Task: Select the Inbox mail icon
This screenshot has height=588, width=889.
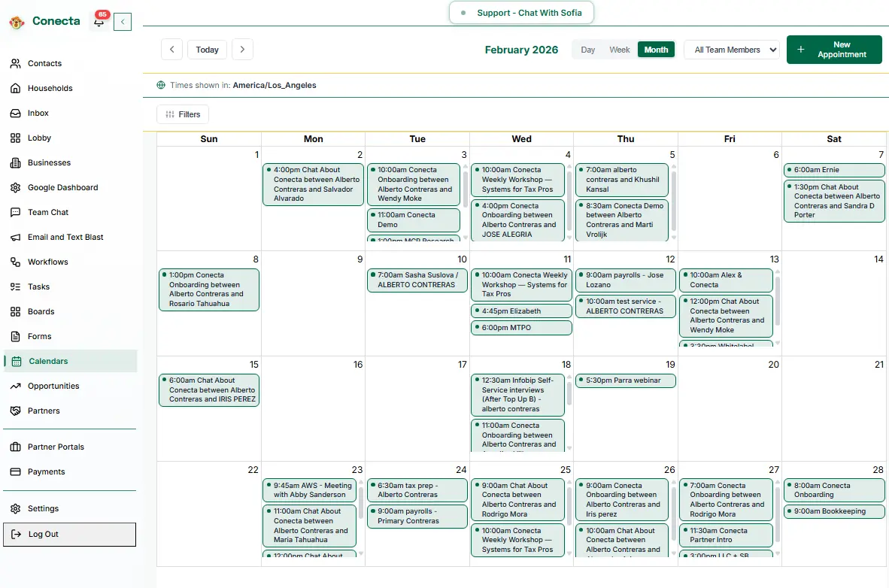Action: click(x=17, y=113)
